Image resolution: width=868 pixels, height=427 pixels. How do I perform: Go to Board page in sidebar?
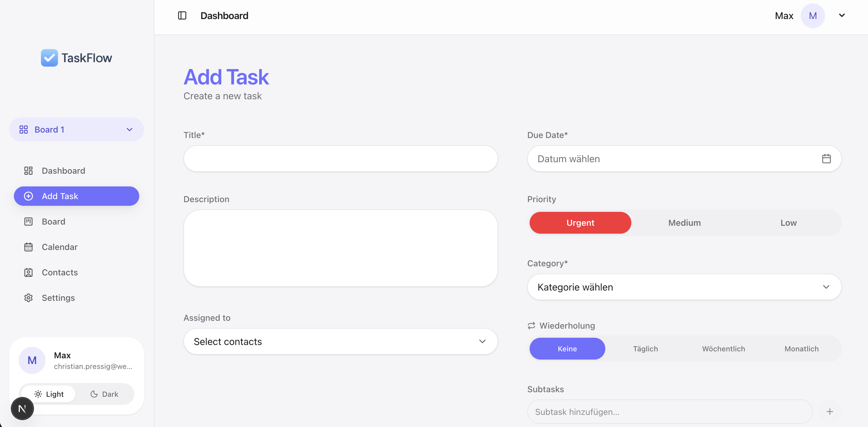77,222
